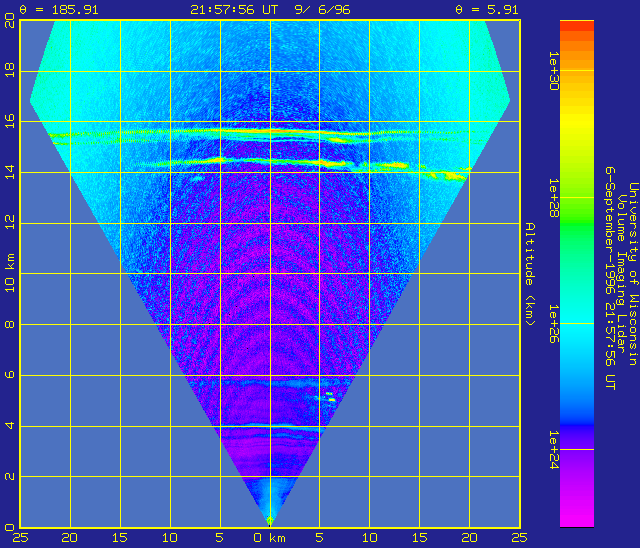Click the timestamp "21:57:56 UT 9/ 6/96"
Screen dimensions: 640x548
[x=270, y=10]
